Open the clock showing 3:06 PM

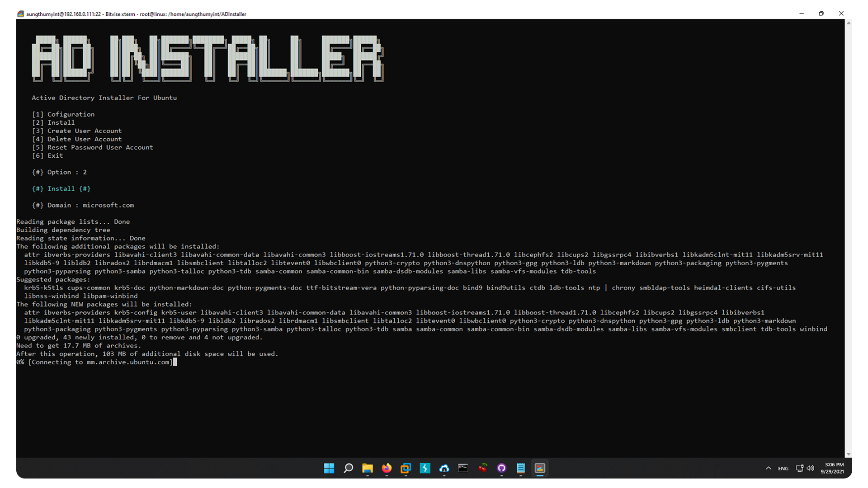(832, 468)
